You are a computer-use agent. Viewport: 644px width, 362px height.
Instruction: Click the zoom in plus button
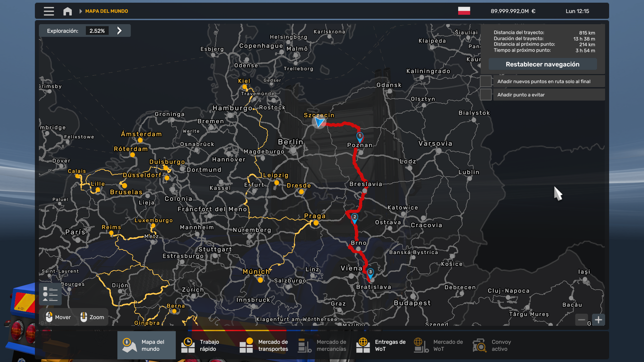[x=598, y=320]
